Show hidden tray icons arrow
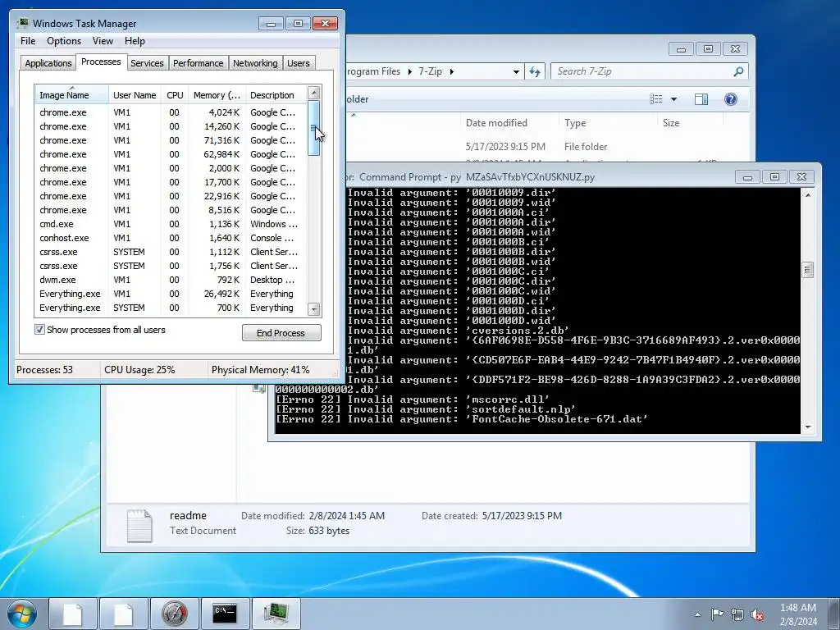Image resolution: width=840 pixels, height=630 pixels. tap(697, 614)
